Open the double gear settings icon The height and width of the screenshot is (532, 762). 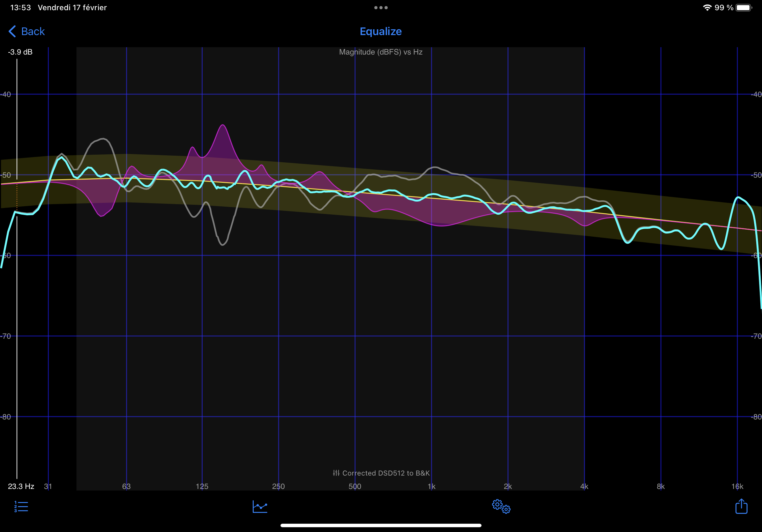[x=501, y=506]
